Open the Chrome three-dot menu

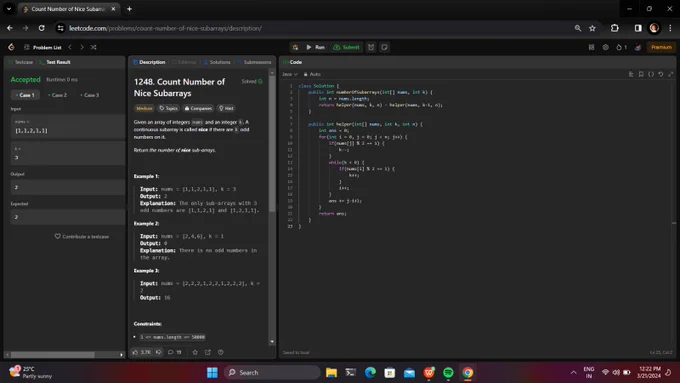click(x=670, y=28)
